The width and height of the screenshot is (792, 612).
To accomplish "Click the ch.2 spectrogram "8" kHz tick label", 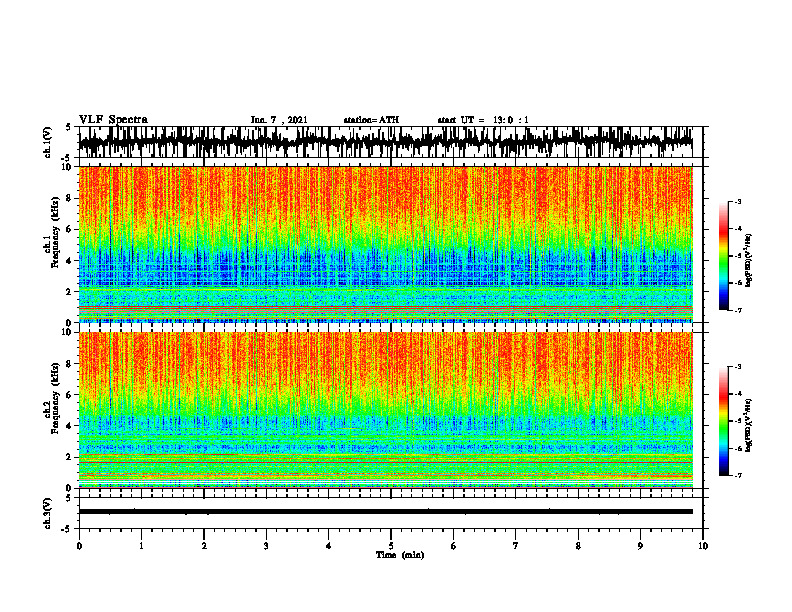I will click(70, 364).
